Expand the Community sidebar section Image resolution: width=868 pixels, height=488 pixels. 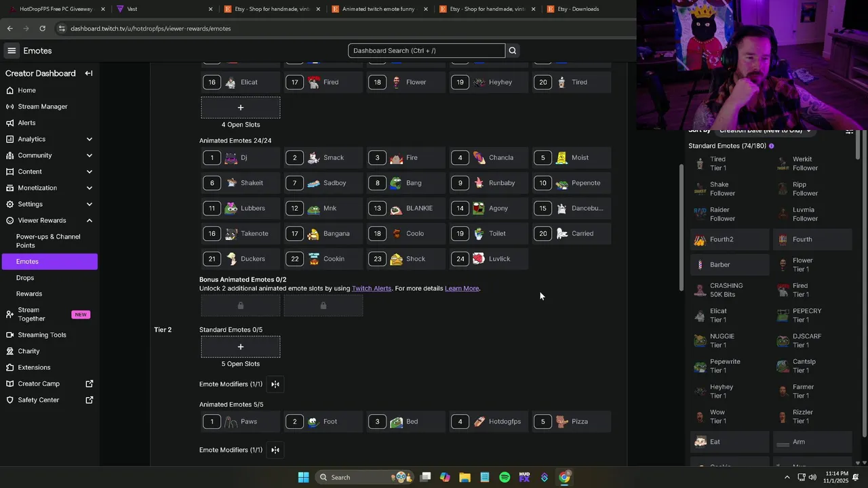point(90,155)
